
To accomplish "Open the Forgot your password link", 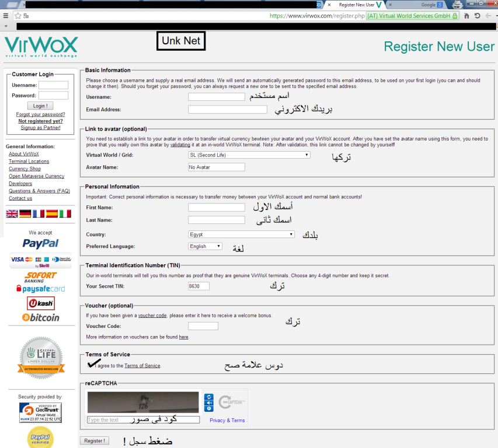I will point(40,114).
